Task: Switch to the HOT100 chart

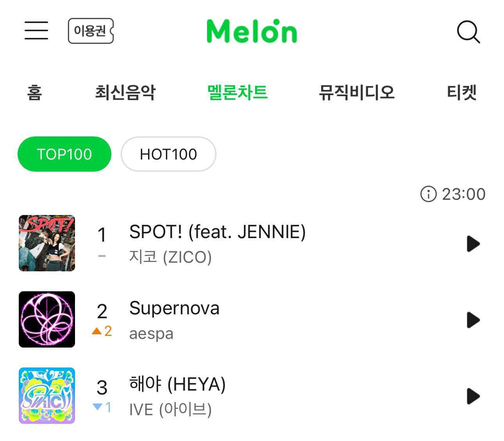Action: tap(168, 154)
